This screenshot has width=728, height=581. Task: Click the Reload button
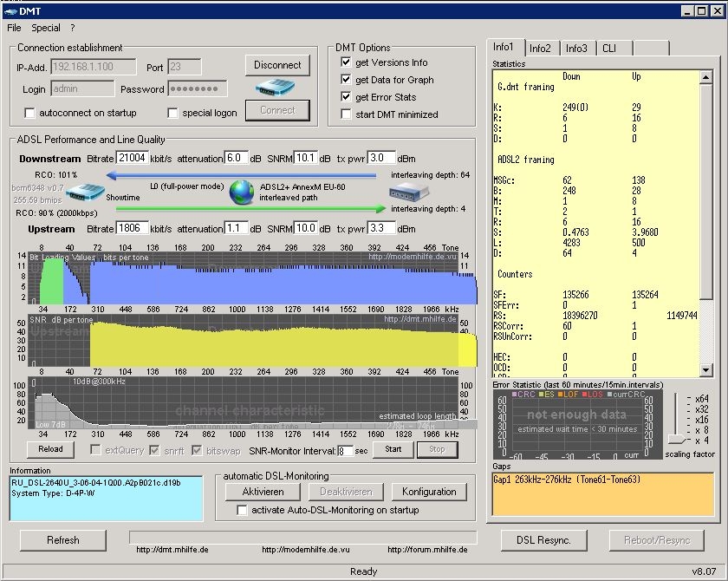[x=50, y=449]
